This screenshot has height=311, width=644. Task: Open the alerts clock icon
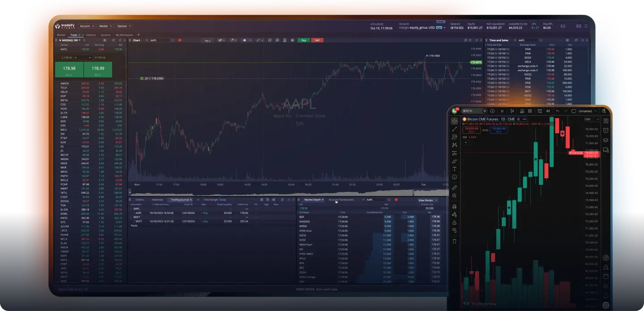606,130
